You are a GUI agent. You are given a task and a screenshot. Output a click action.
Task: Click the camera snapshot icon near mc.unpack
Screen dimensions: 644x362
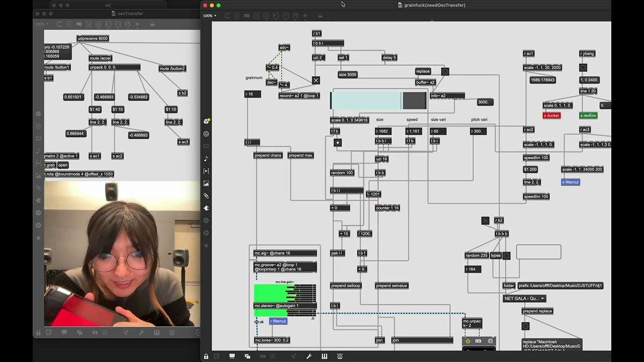tap(478, 341)
